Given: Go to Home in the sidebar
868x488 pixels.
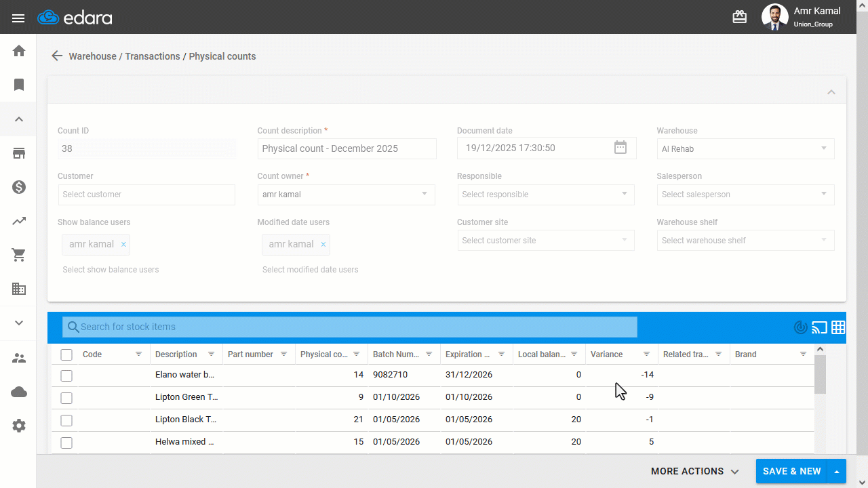Looking at the screenshot, I should pos(19,51).
